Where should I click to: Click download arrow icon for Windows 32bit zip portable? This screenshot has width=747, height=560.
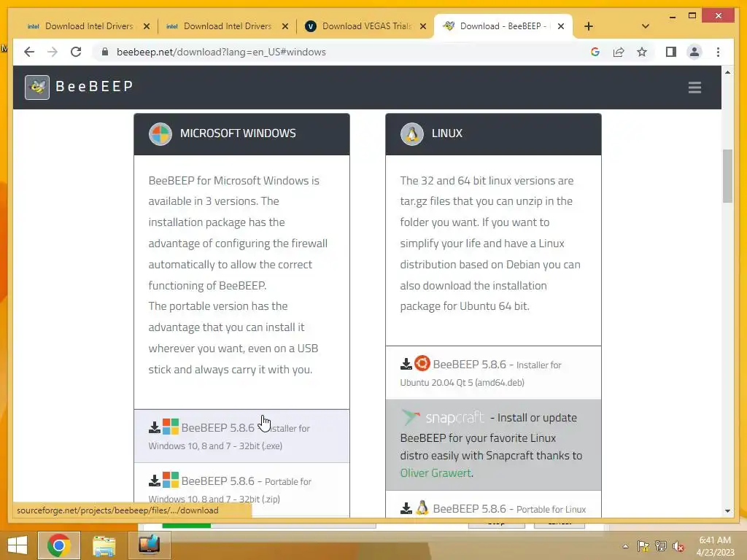[x=155, y=481]
